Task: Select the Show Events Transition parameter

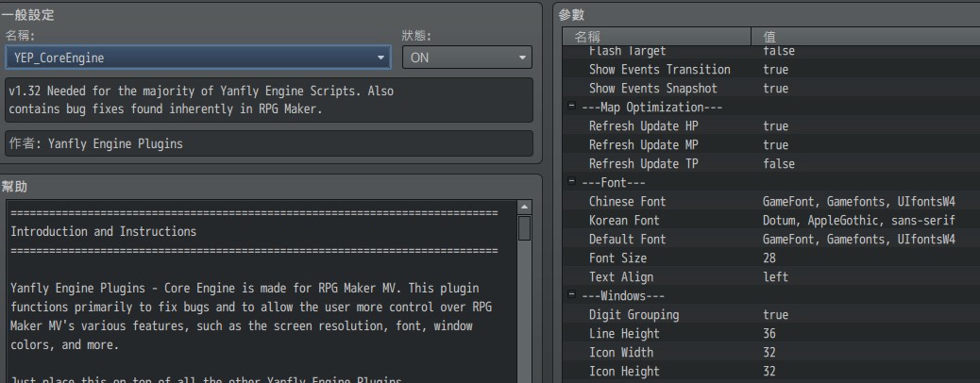Action: 659,70
